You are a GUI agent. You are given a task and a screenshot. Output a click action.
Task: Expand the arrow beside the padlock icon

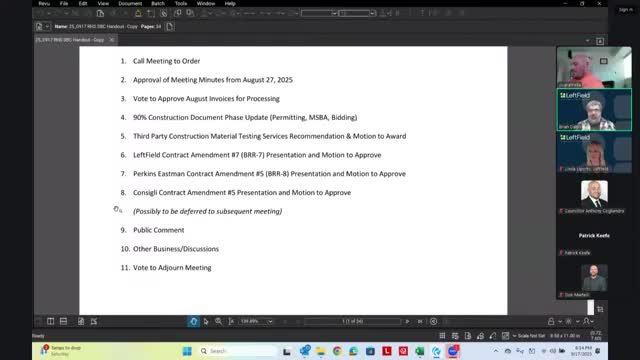point(560,322)
